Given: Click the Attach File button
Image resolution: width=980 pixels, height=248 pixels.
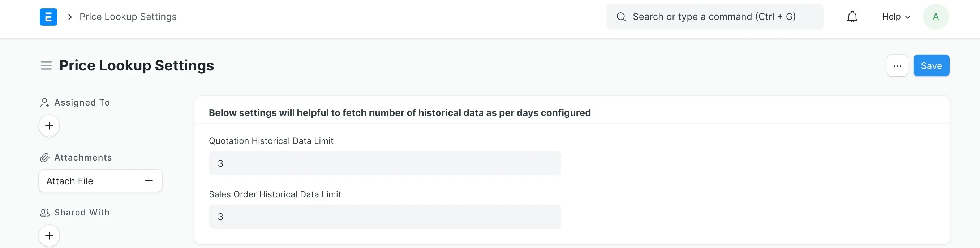Looking at the screenshot, I should click(x=100, y=181).
